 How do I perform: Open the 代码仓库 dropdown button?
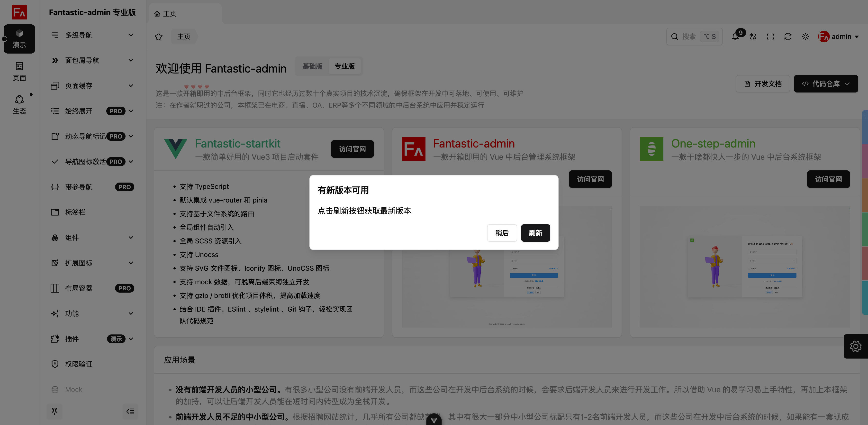pyautogui.click(x=825, y=83)
